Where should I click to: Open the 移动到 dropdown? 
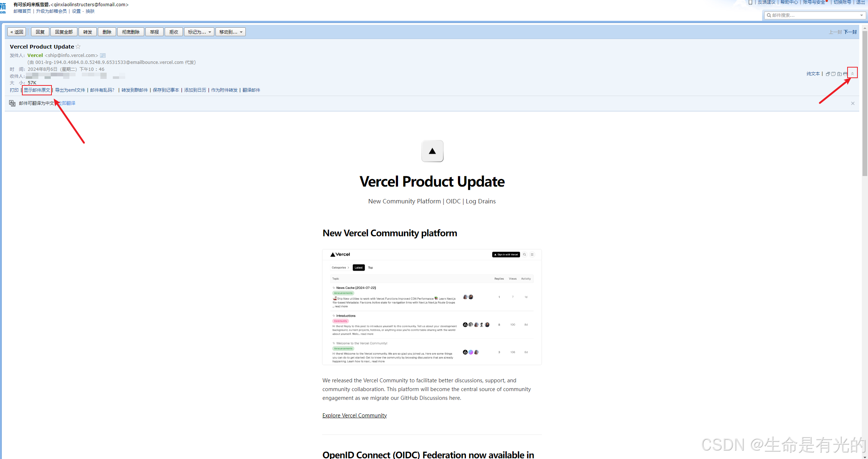coord(230,32)
